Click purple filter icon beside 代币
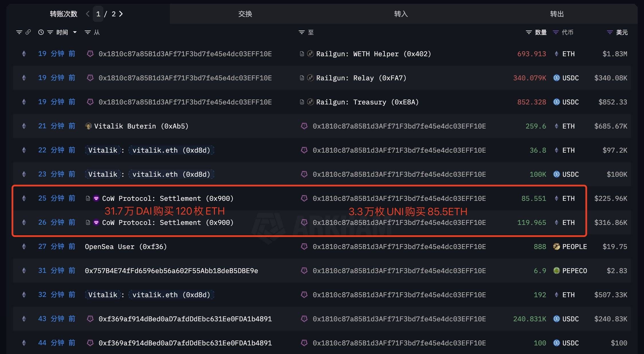 point(556,32)
